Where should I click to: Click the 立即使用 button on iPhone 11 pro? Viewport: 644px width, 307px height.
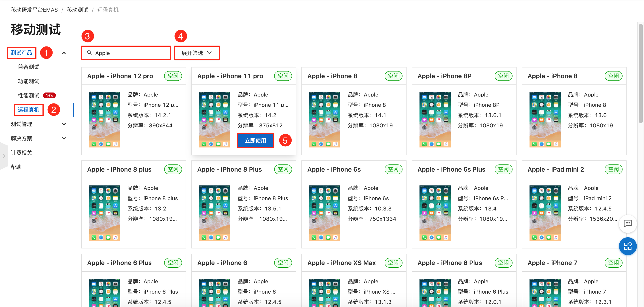255,140
